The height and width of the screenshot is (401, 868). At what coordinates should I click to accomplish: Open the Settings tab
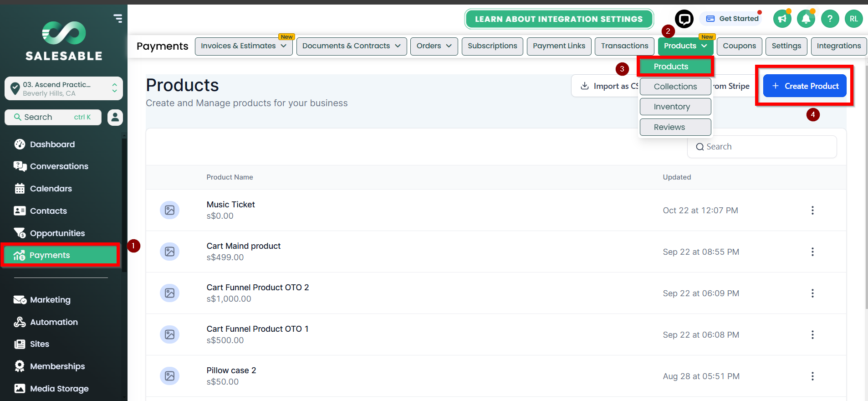tap(786, 46)
